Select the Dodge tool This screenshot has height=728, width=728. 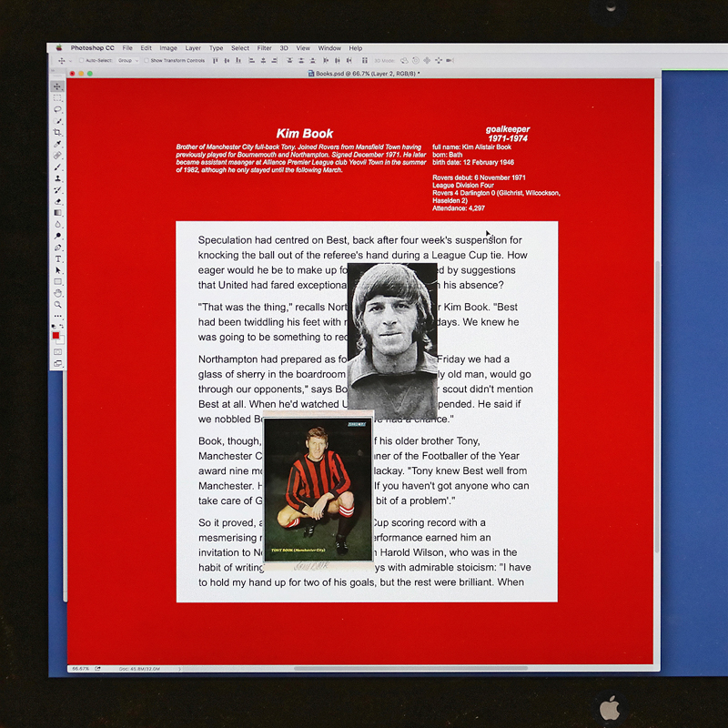pos(57,236)
